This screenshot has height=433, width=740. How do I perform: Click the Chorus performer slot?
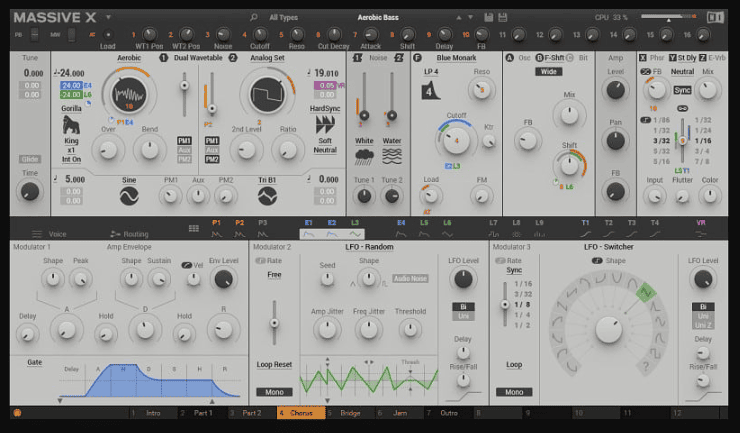[x=301, y=413]
